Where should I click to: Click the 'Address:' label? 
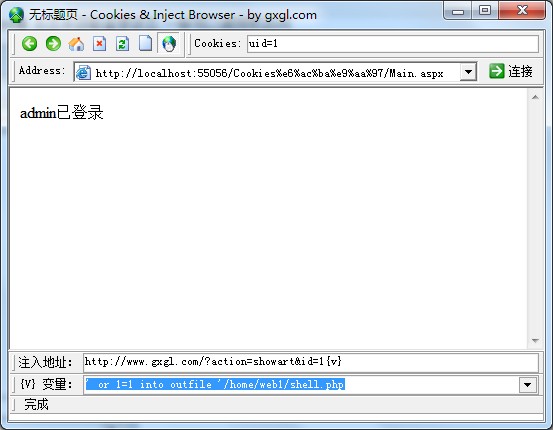pos(42,71)
